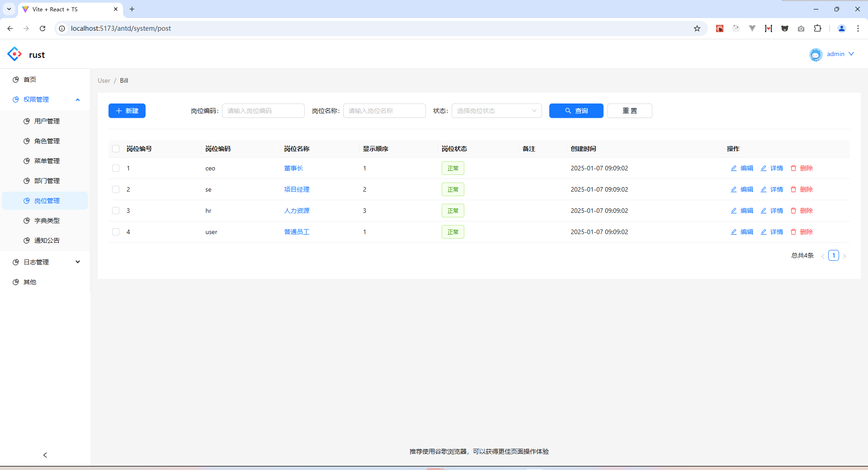
Task: Open 菜单管理 menu item
Action: click(x=45, y=161)
